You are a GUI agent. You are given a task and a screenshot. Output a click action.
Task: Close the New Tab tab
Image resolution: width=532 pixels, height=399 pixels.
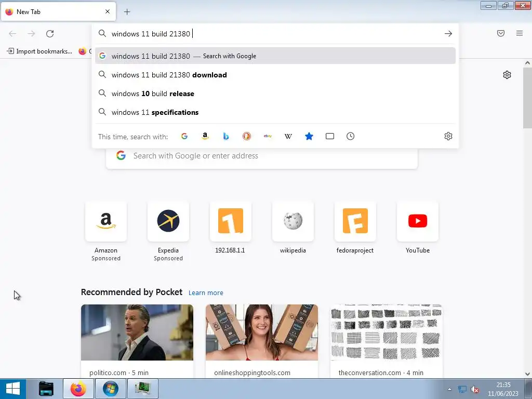[108, 11]
